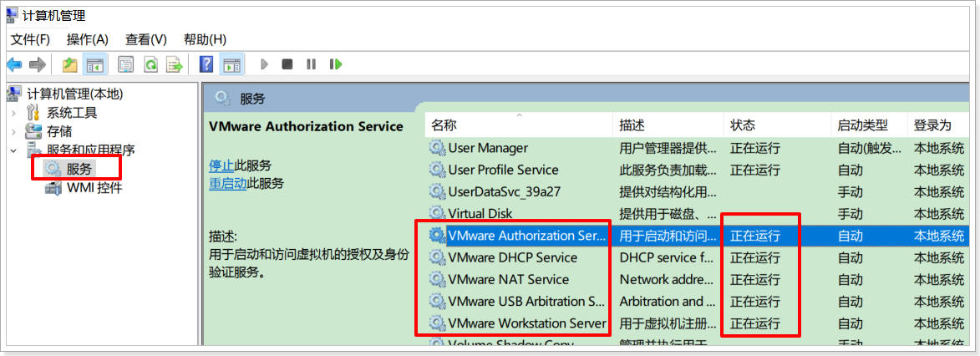
Task: Toggle the show/hide console tree button
Action: [x=95, y=64]
